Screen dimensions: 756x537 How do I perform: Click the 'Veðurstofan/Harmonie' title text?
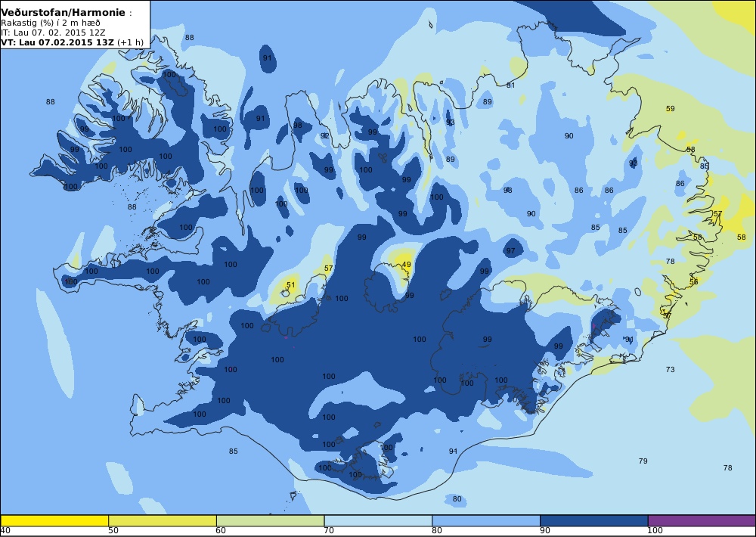point(64,13)
